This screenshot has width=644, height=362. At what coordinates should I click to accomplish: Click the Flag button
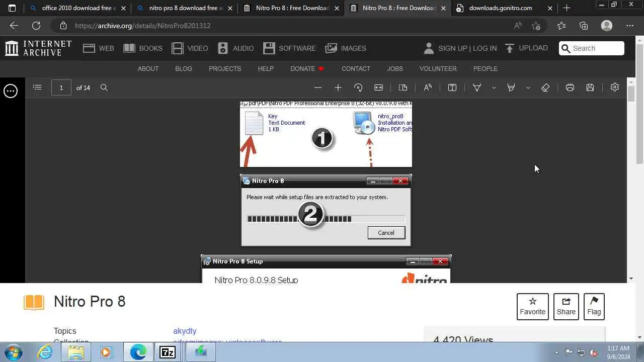pyautogui.click(x=594, y=306)
